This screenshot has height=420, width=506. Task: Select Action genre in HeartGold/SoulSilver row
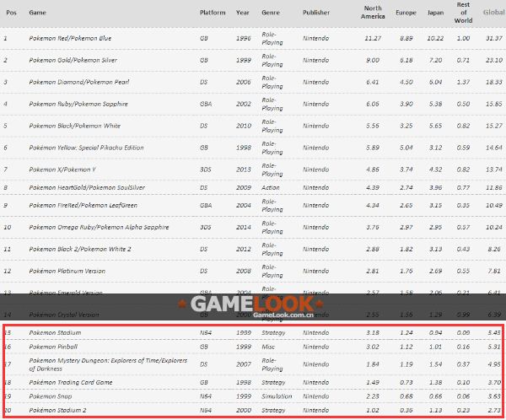pos(271,187)
